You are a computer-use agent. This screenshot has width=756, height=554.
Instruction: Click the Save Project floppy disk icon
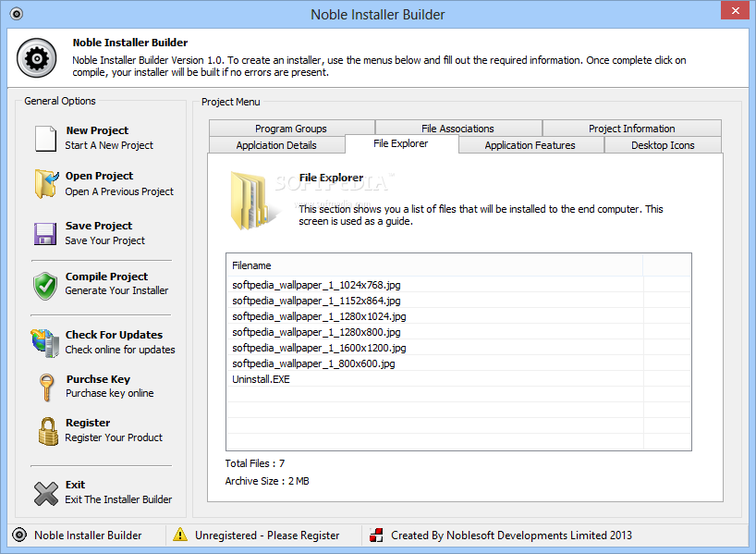(45, 234)
